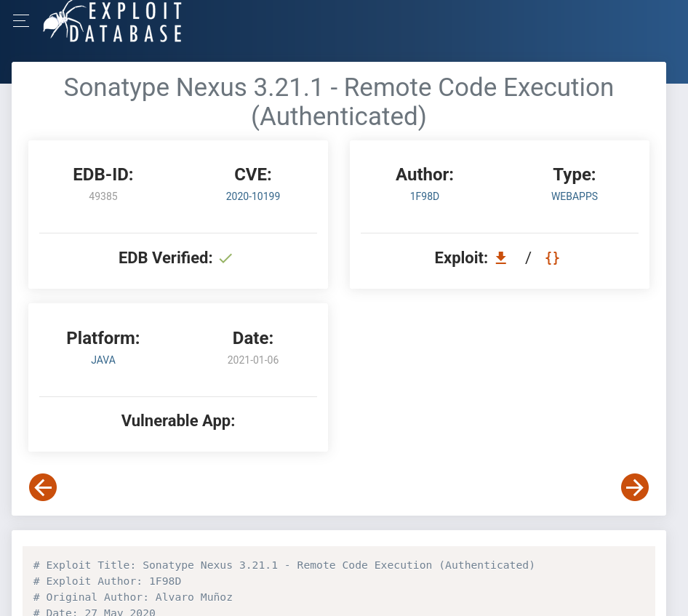Open author 1F98D profile link

[x=424, y=196]
